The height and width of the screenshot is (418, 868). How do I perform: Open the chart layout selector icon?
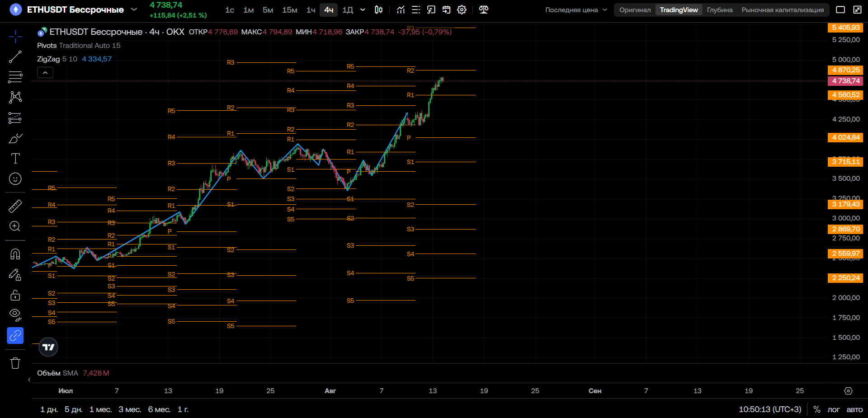tap(840, 9)
